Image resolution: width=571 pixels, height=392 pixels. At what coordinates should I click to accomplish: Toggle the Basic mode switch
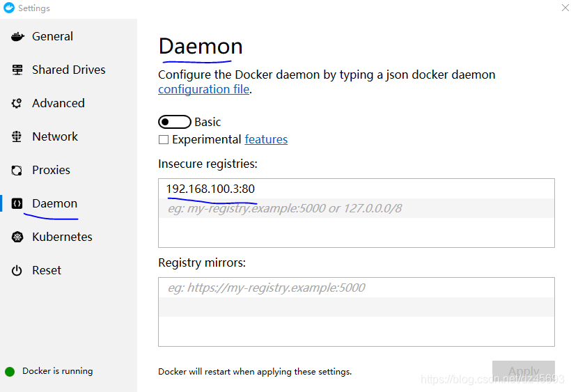174,122
